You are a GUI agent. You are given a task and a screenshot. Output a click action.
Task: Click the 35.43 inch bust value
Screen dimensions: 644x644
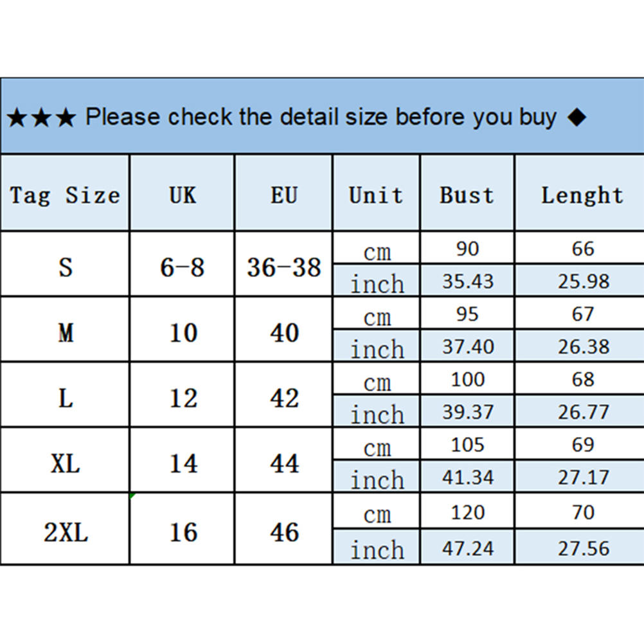coord(467,282)
